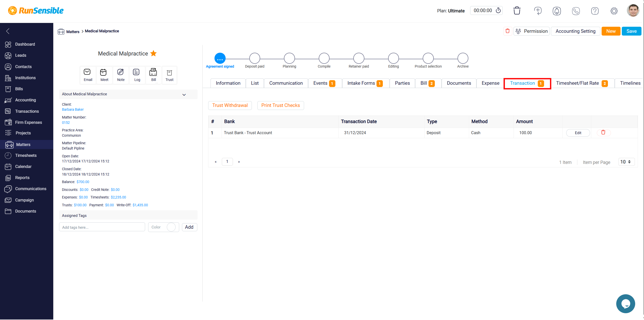The height and width of the screenshot is (320, 644).
Task: Select the Retainer paid pipeline stage
Action: click(x=359, y=58)
